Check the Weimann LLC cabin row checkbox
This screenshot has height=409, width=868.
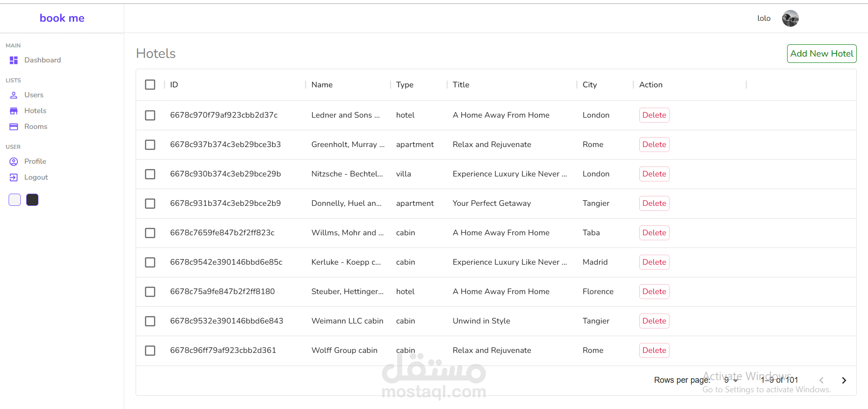click(150, 321)
